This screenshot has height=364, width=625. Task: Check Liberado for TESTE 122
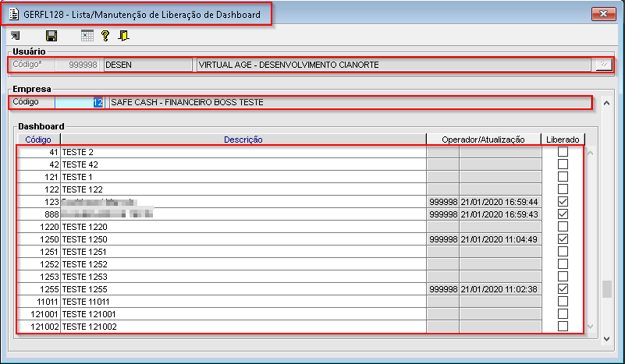pyautogui.click(x=563, y=189)
